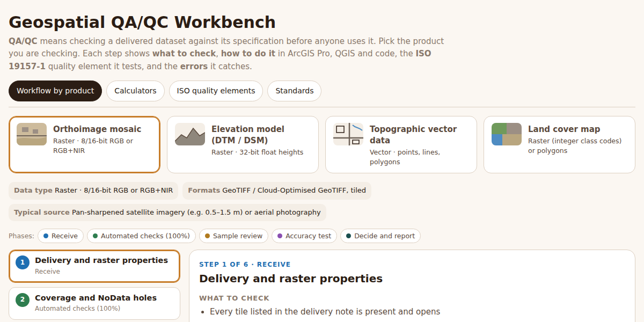Viewport: 644px width, 322px height.
Task: Click the Formats GeoTIFF info chip
Action: [x=277, y=191]
